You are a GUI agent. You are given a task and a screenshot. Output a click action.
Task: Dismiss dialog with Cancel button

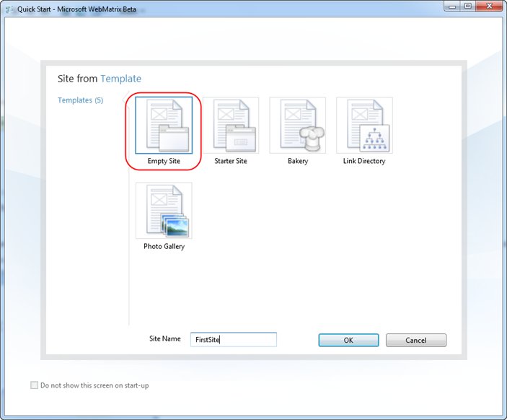tap(416, 340)
